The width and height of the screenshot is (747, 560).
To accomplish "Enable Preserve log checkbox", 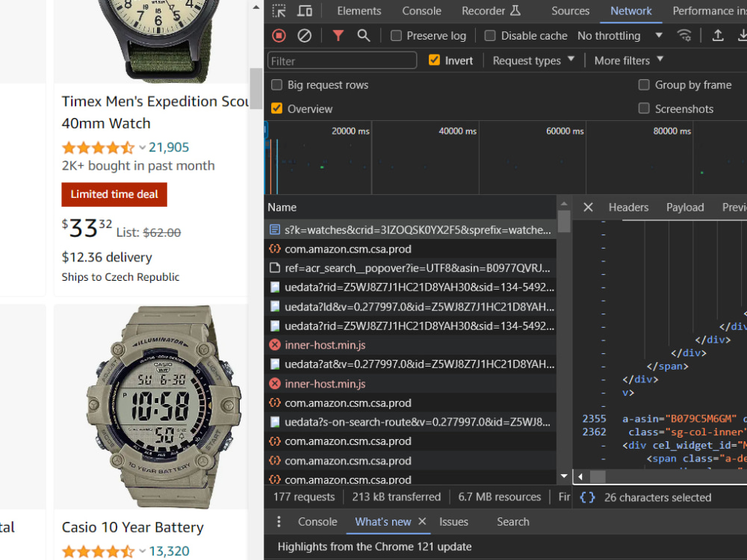I will click(396, 36).
